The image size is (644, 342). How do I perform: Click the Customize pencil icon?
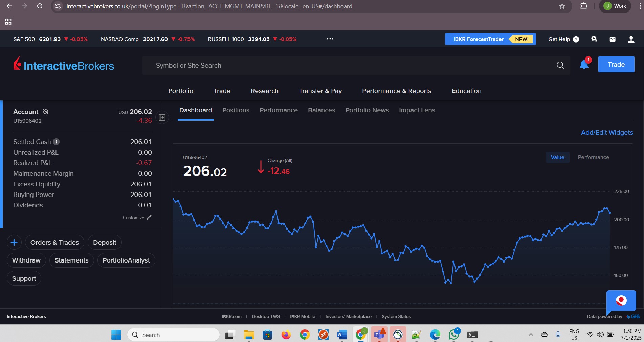(149, 218)
